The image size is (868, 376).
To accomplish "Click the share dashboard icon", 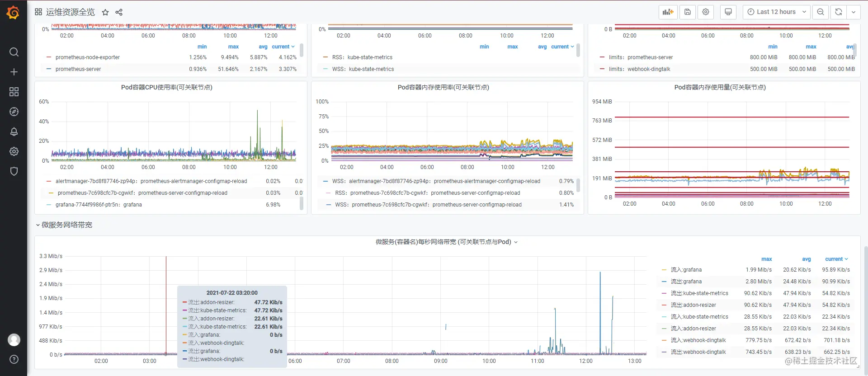I will tap(119, 12).
